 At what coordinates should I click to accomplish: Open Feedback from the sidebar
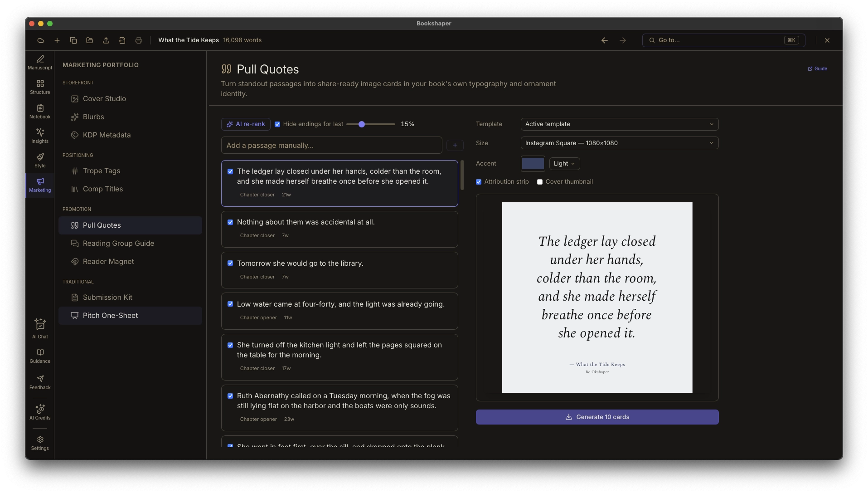40,382
